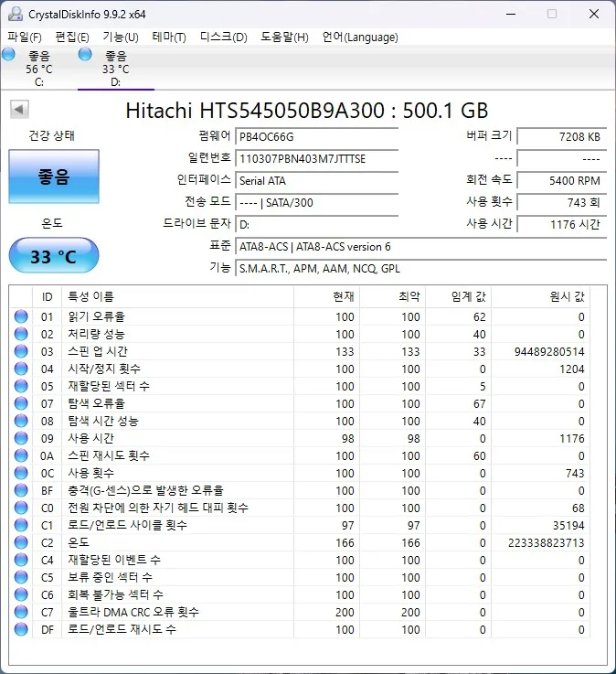
Task: Click the previous disk arrow button
Action: [19, 109]
